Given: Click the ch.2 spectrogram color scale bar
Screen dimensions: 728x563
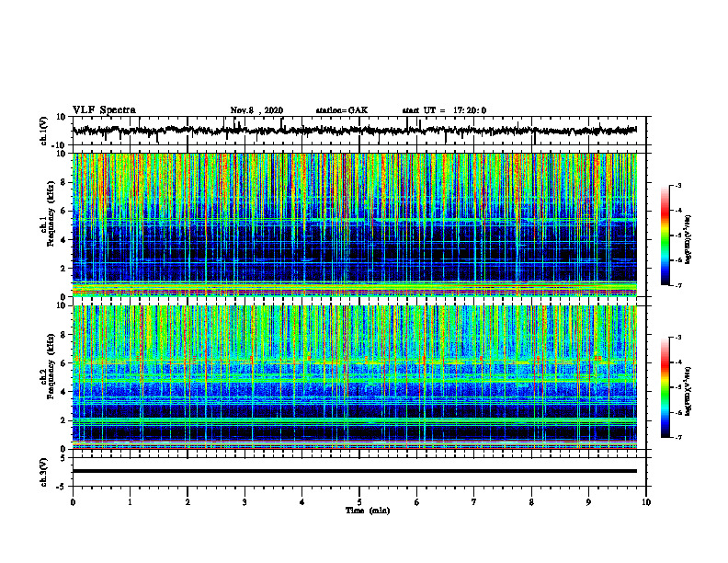Looking at the screenshot, I should point(665,387).
